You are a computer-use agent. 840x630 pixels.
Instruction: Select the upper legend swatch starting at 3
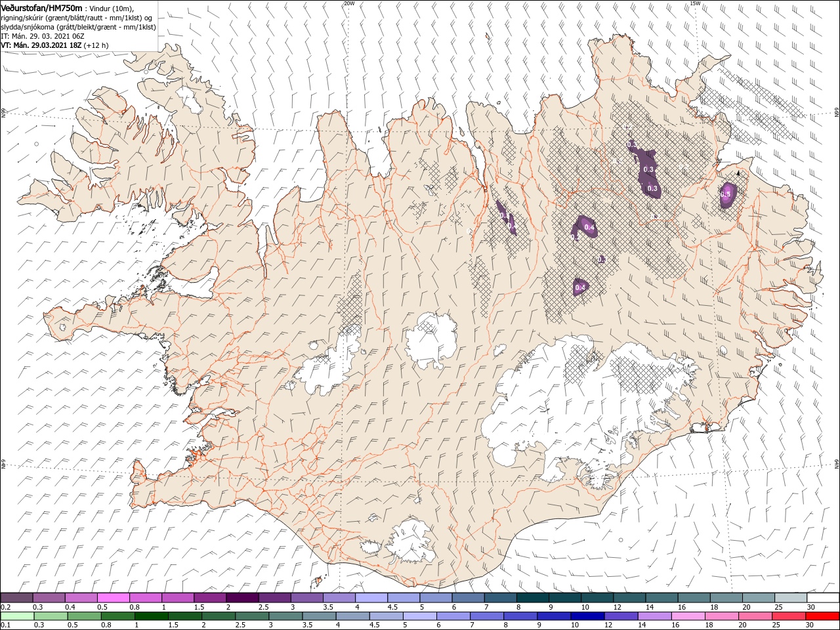point(307,598)
